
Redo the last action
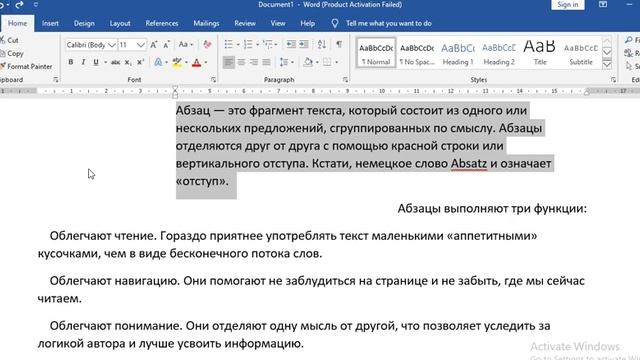click(x=19, y=4)
